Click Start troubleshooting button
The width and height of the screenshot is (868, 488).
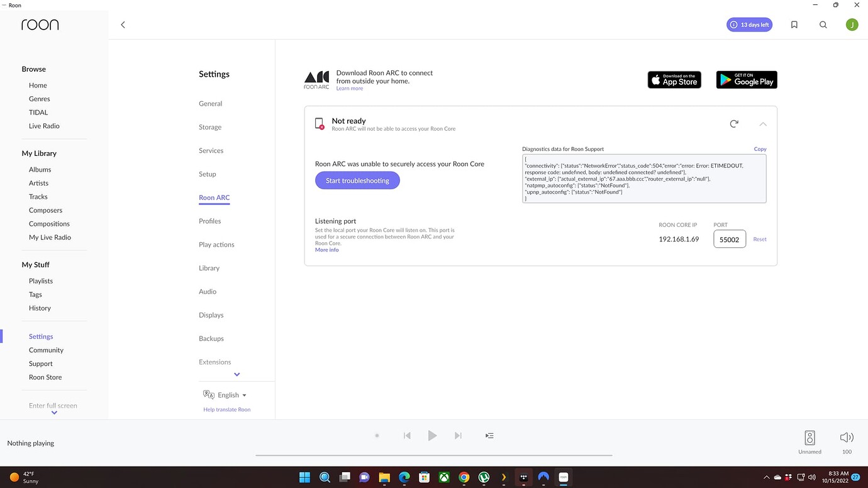[357, 180]
